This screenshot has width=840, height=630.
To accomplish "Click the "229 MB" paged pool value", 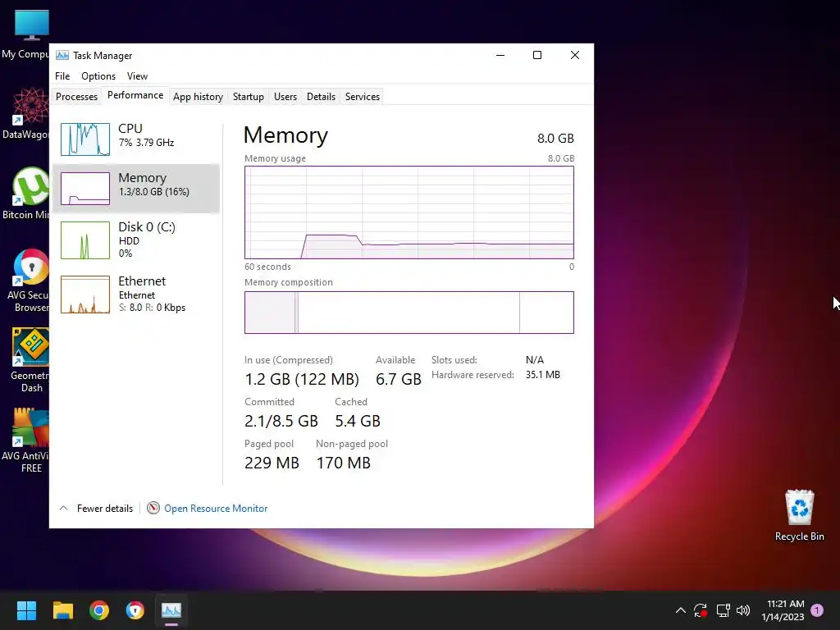I will click(x=272, y=463).
